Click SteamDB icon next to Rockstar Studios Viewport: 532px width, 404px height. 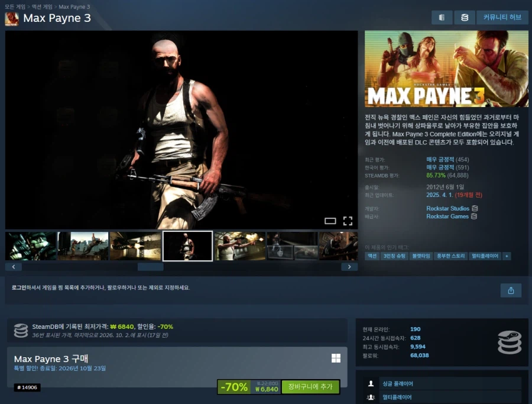[475, 208]
